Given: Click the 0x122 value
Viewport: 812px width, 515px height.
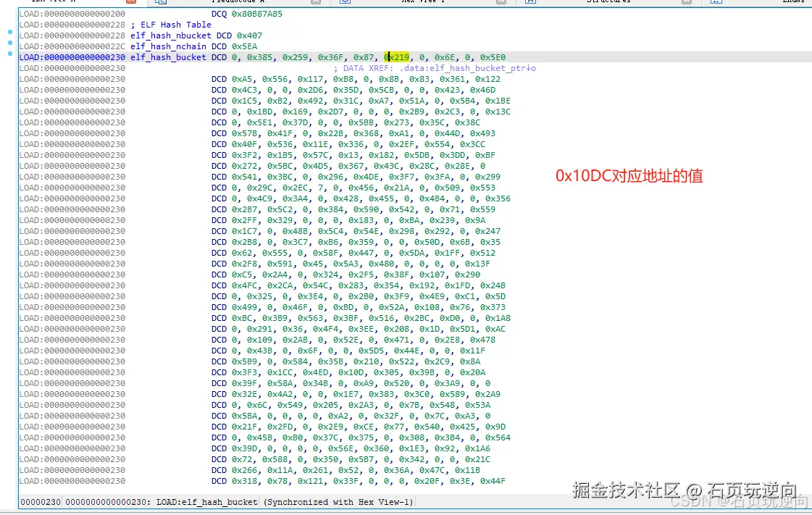Looking at the screenshot, I should click(x=487, y=79).
